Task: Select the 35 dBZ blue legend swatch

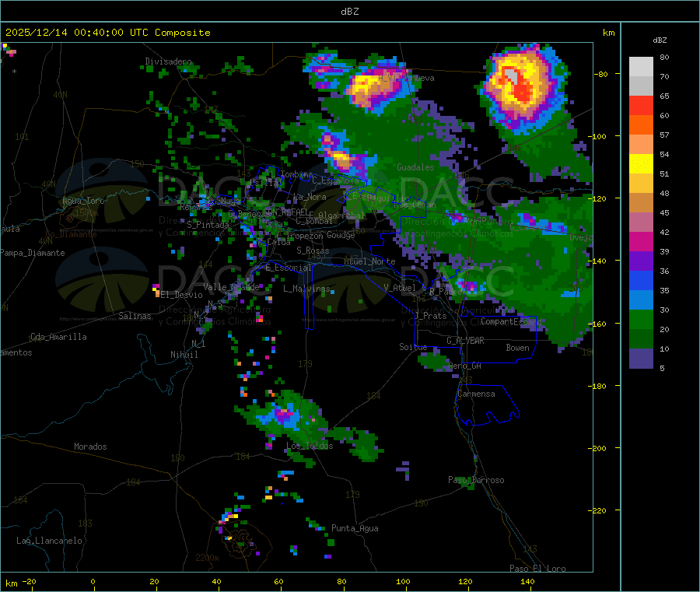Action: [641, 280]
